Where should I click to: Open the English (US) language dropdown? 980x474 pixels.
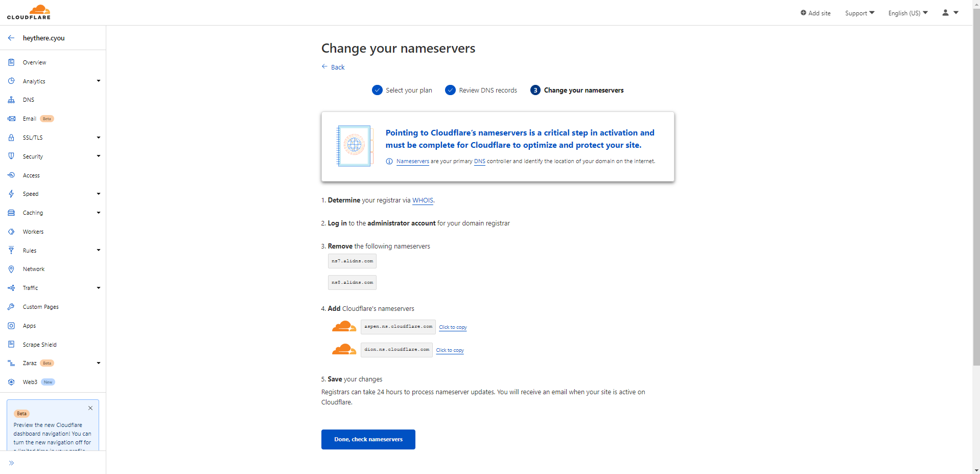point(908,13)
